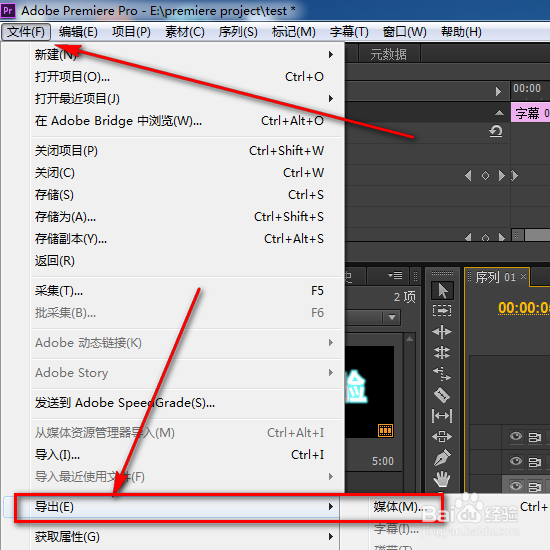Screen dimensions: 550x550
Task: Select the clip thumbnail in the project panel
Action: (x=369, y=392)
